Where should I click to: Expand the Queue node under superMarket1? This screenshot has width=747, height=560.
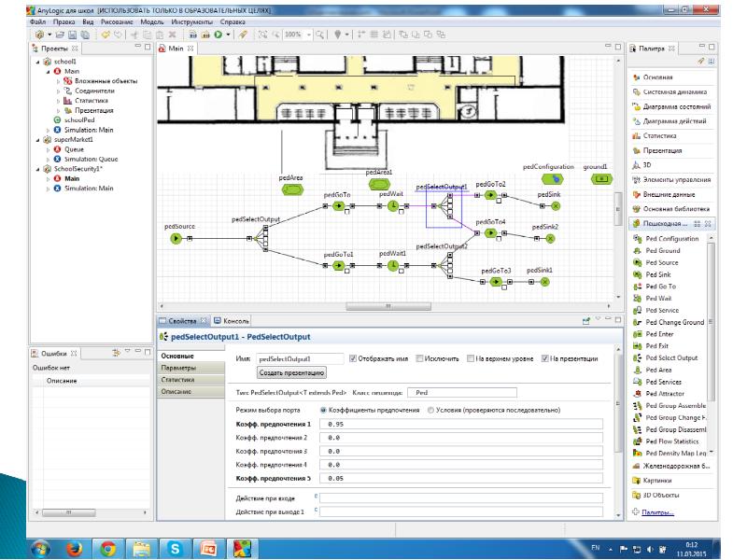[x=49, y=149]
